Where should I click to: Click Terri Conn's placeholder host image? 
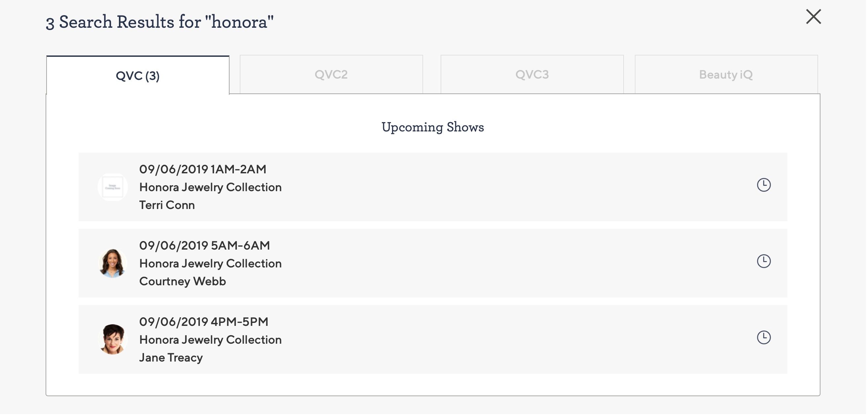point(113,187)
